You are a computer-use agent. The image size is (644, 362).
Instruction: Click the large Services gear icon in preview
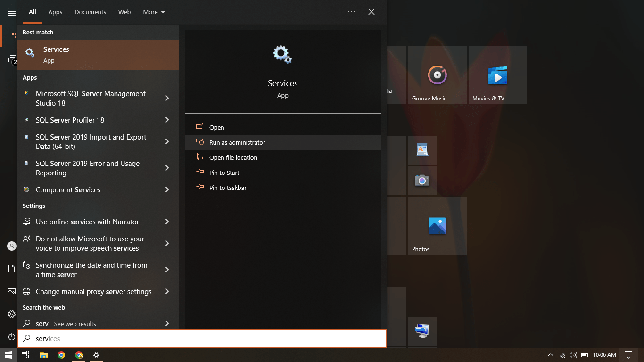[x=283, y=54]
